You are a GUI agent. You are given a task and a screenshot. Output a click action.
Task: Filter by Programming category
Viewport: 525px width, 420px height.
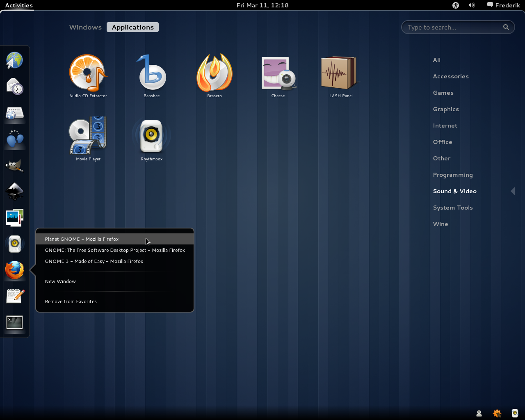(x=453, y=175)
